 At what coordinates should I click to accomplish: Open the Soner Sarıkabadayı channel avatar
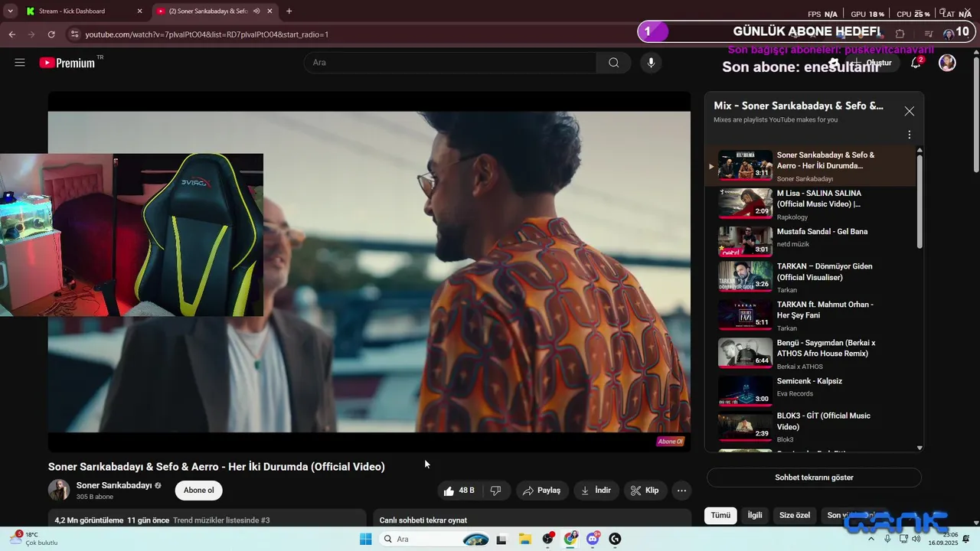(59, 490)
